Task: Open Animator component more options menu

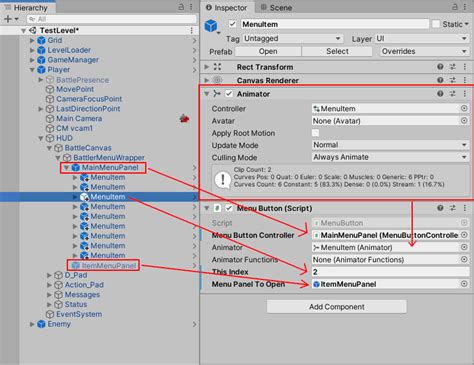Action: point(465,94)
